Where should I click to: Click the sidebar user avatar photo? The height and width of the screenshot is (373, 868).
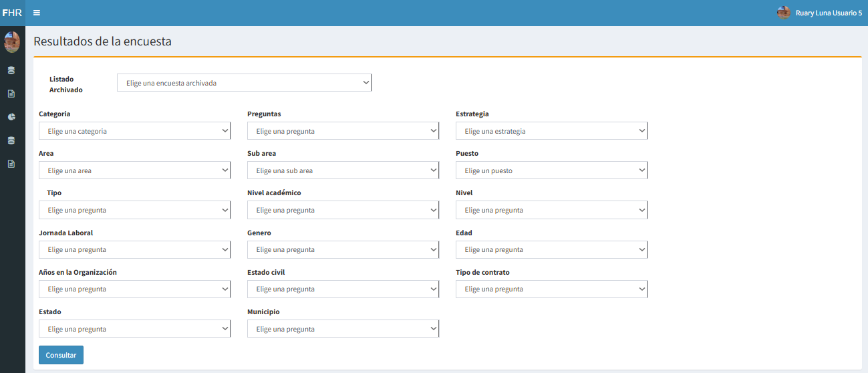pos(12,42)
